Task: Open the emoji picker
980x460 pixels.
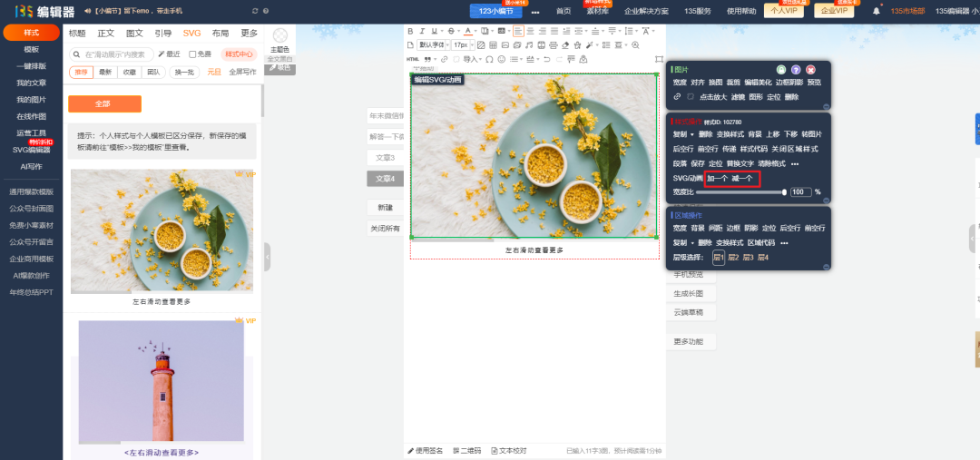Action: [x=501, y=59]
